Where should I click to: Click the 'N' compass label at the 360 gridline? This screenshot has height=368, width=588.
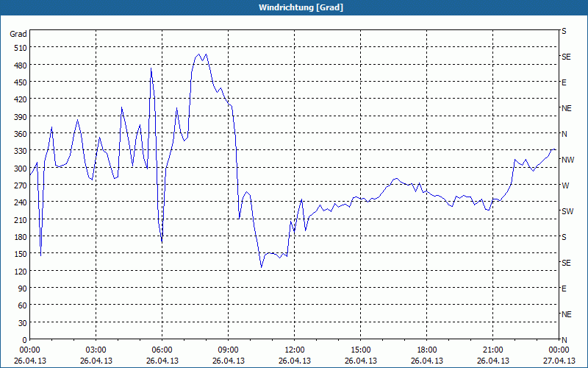(564, 134)
